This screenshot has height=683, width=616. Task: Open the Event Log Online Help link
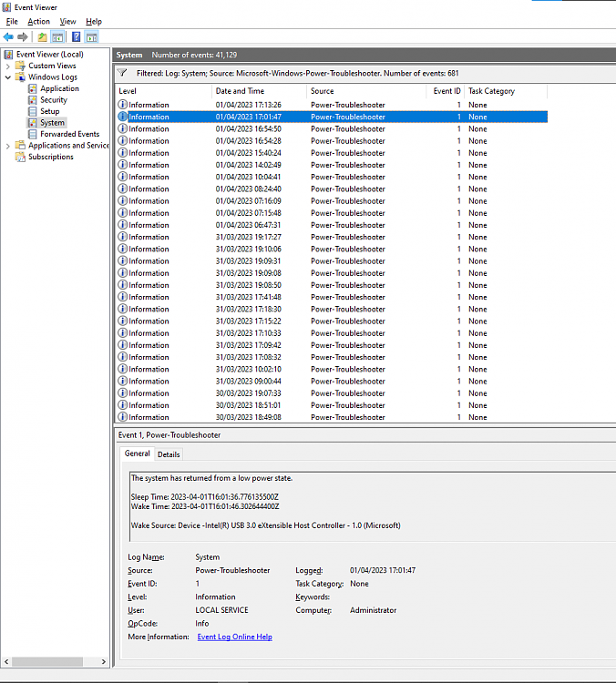pos(234,637)
